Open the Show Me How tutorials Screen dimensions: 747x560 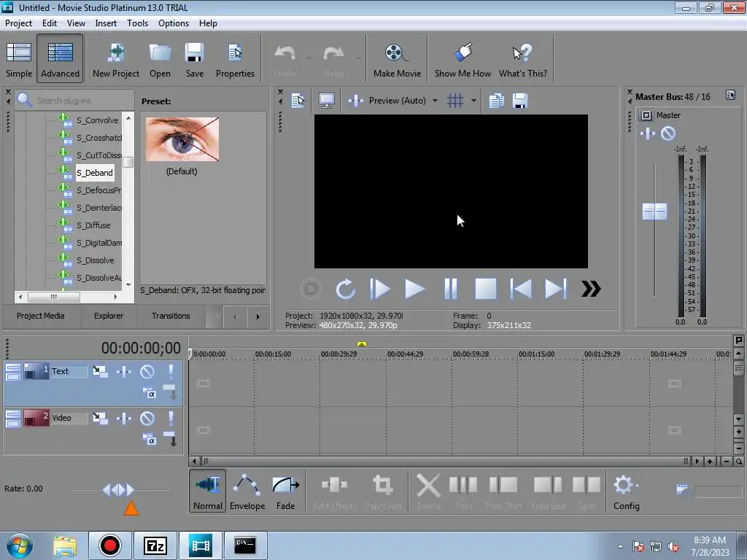462,60
